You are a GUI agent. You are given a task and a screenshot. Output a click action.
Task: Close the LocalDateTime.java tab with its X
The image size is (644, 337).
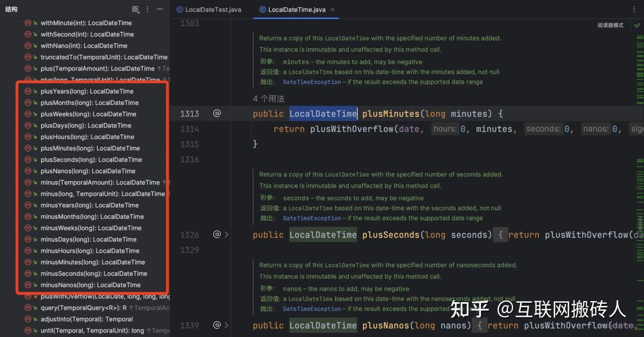(331, 9)
